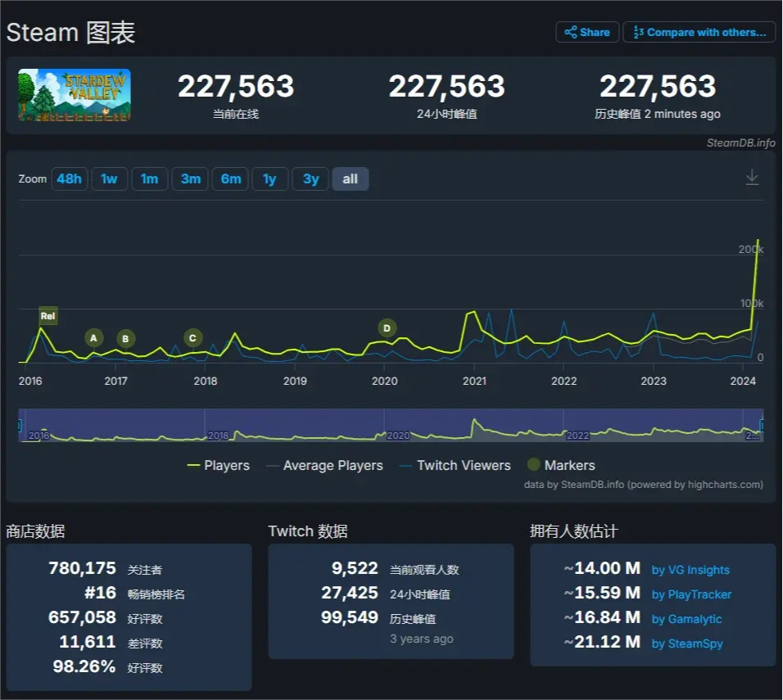Click the Share button

pyautogui.click(x=587, y=33)
